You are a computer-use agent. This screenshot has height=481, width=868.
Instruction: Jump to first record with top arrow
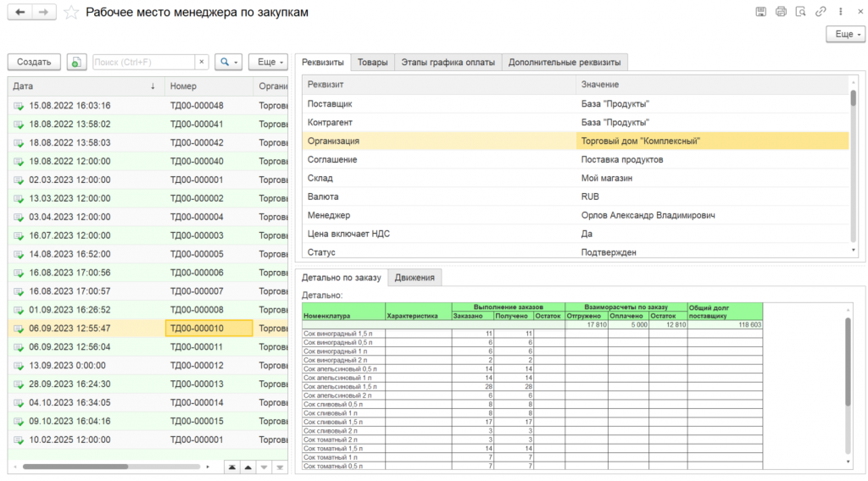click(x=231, y=467)
